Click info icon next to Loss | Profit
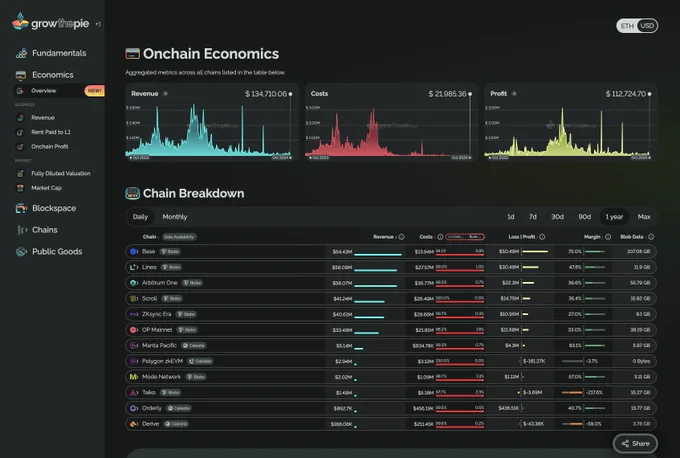 [x=542, y=237]
